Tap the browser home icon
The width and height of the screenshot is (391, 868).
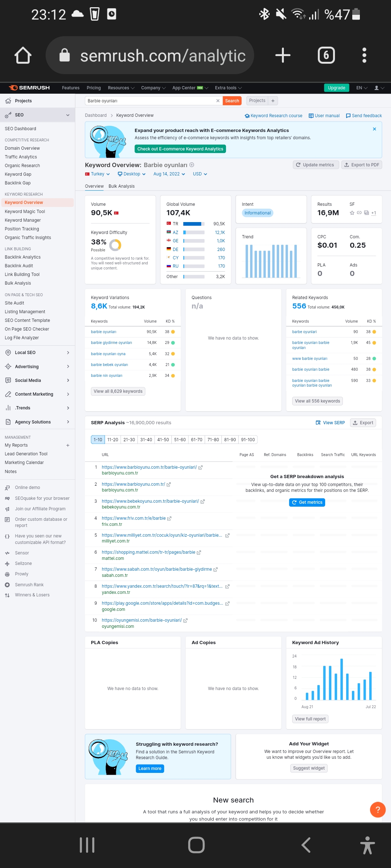(23, 55)
